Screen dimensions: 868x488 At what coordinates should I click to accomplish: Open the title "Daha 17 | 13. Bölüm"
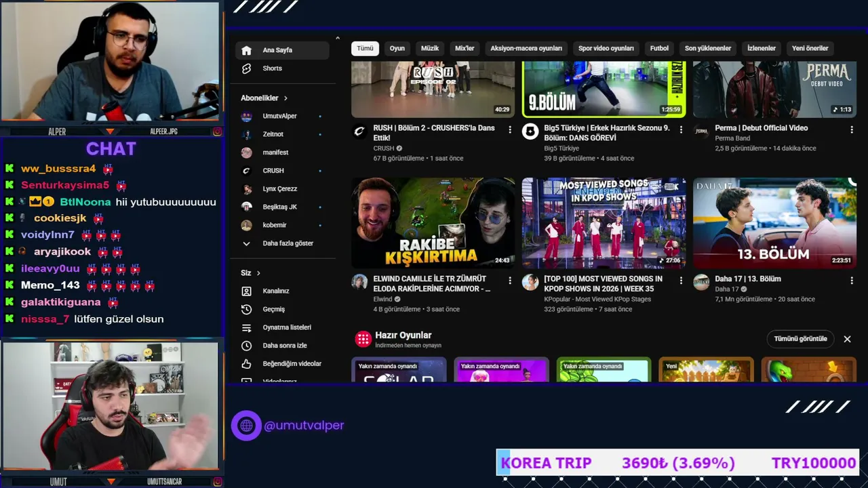[748, 279]
